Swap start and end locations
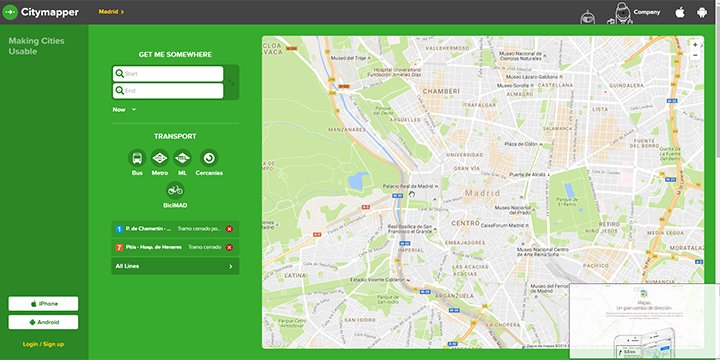The height and width of the screenshot is (360, 720). pyautogui.click(x=231, y=83)
